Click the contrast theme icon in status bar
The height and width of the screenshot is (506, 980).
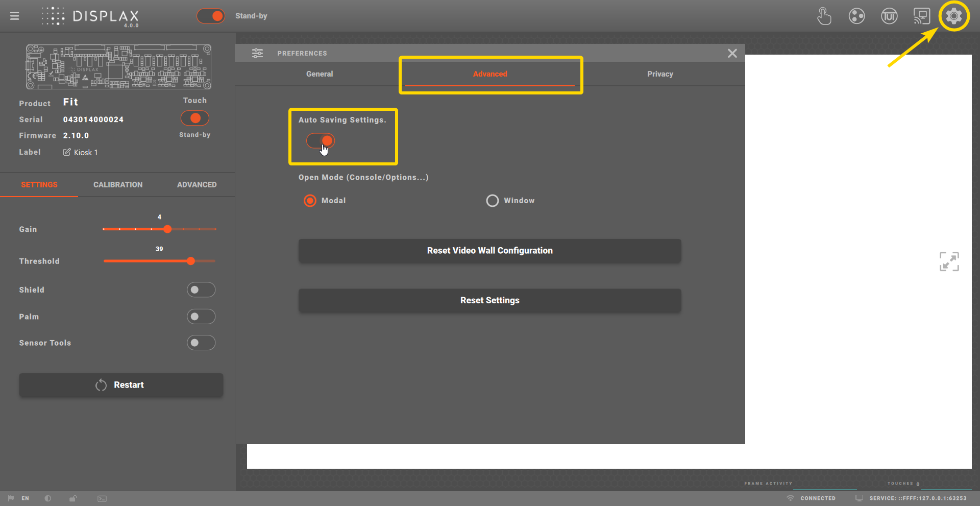click(48, 498)
